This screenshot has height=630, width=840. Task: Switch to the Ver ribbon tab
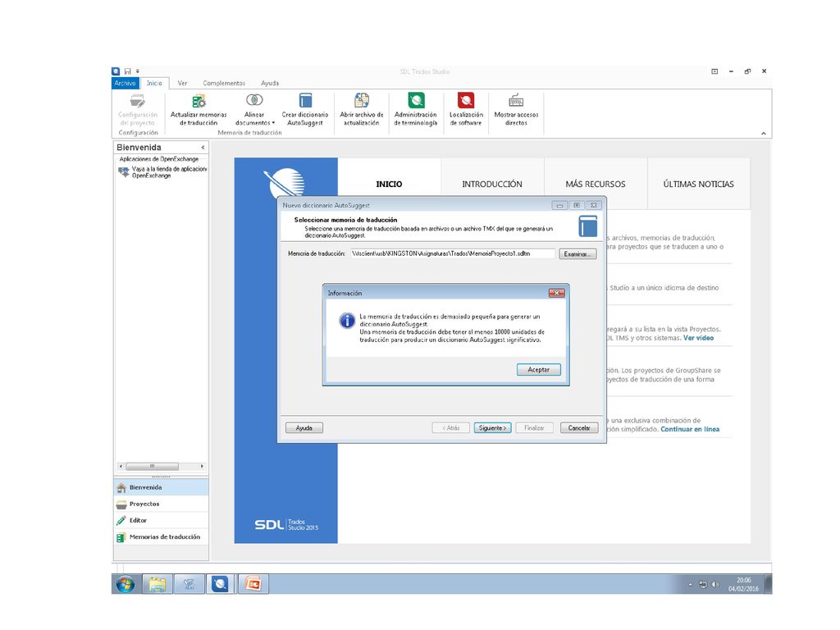click(182, 83)
